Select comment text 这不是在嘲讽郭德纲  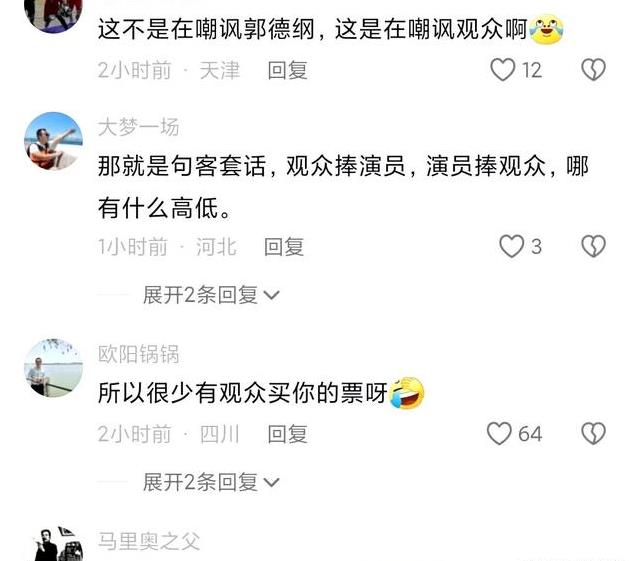point(206,29)
